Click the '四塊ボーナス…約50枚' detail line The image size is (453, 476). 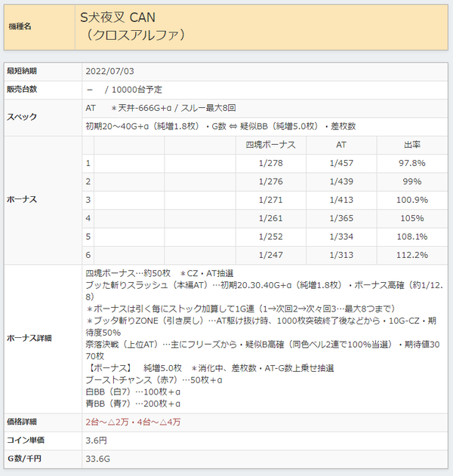[x=159, y=274]
